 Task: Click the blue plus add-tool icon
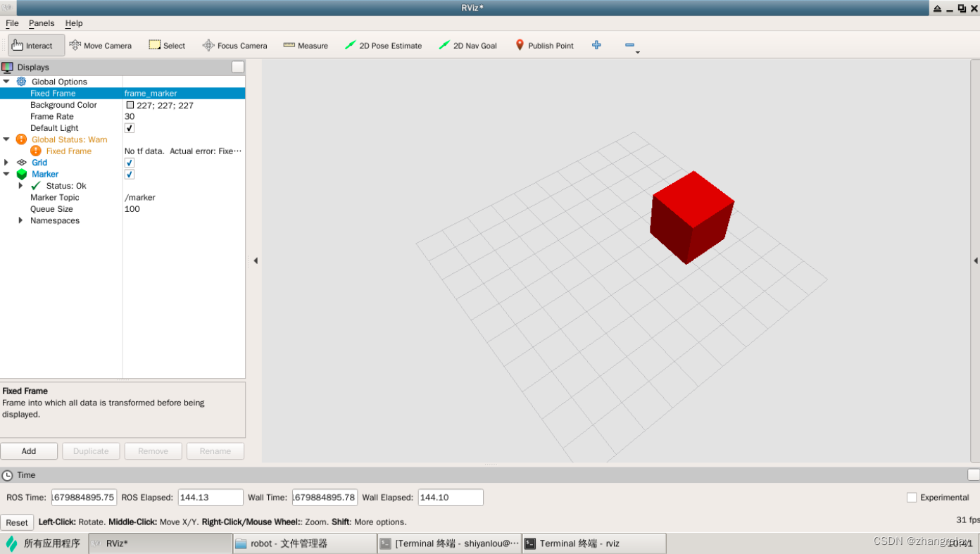coord(596,45)
